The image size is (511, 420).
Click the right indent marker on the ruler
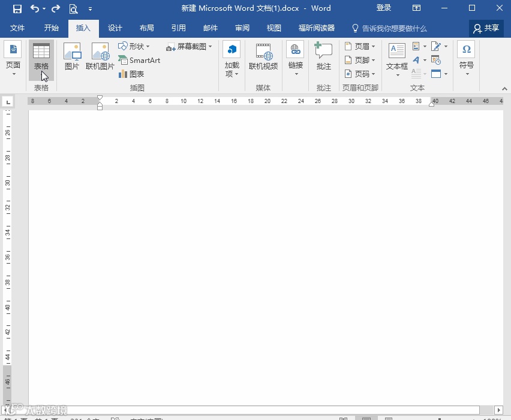click(431, 104)
